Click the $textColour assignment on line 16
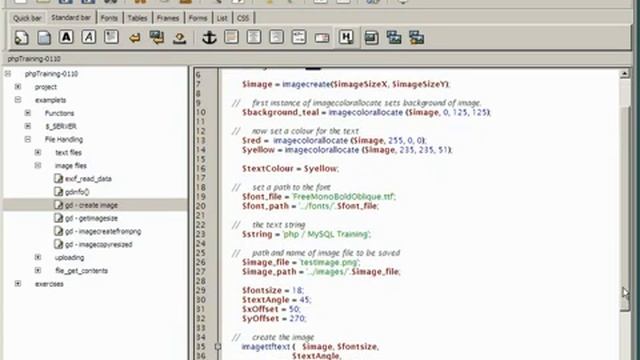Viewport: 640px width, 360px height. tap(290, 168)
